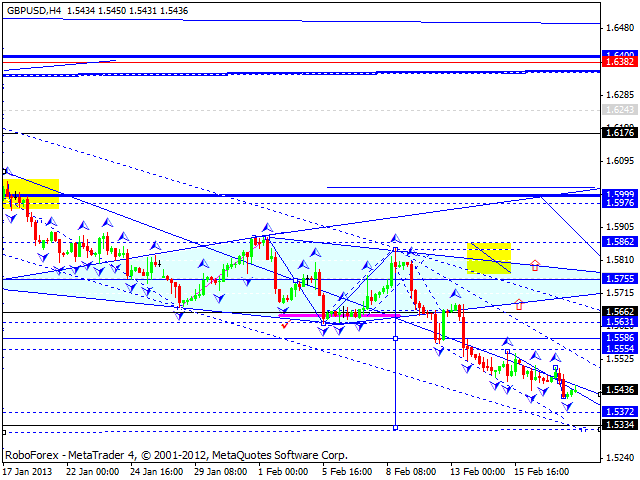
Task: Click the 1.5715 price scale value
Action: pos(620,293)
